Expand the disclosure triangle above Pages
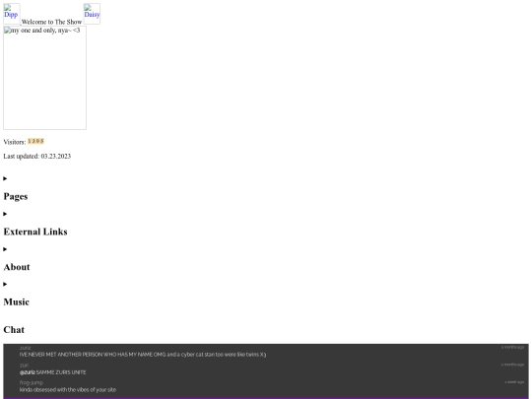This screenshot has height=399, width=532. pos(5,178)
